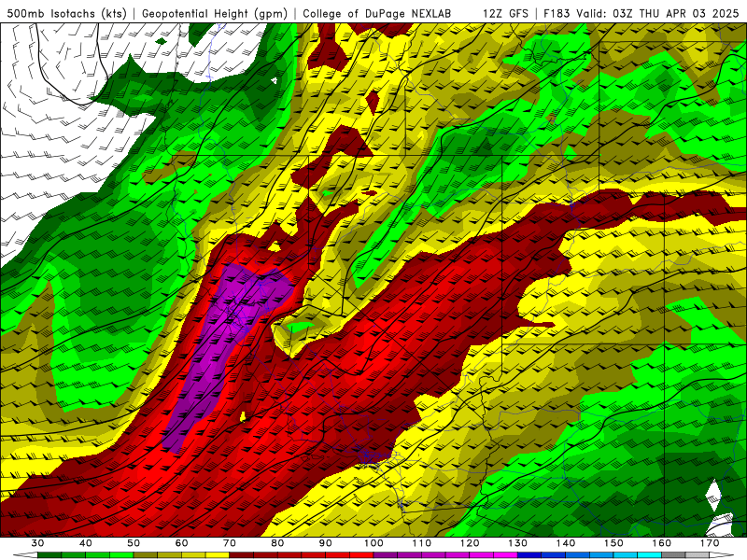Click the dark maroon swatch right of 70

coord(242,555)
